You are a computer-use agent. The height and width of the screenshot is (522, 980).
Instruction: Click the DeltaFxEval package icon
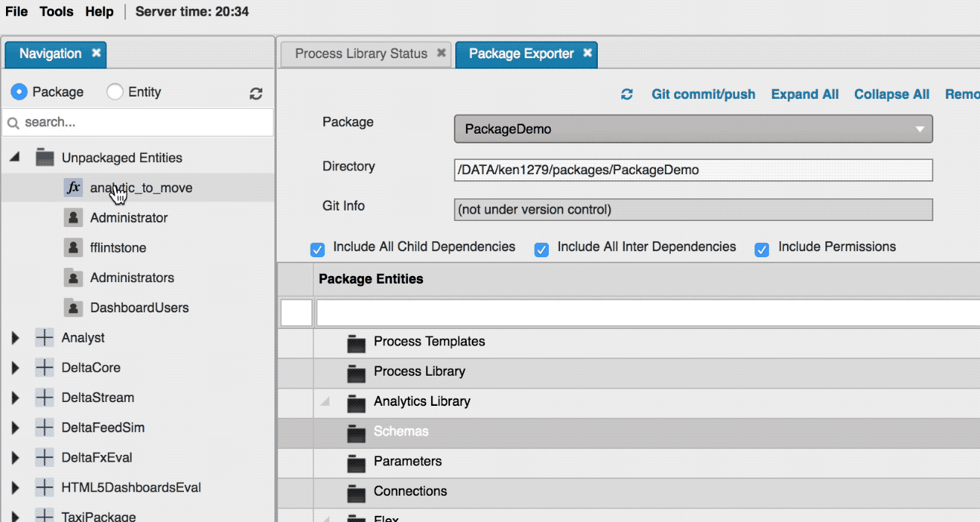point(44,457)
